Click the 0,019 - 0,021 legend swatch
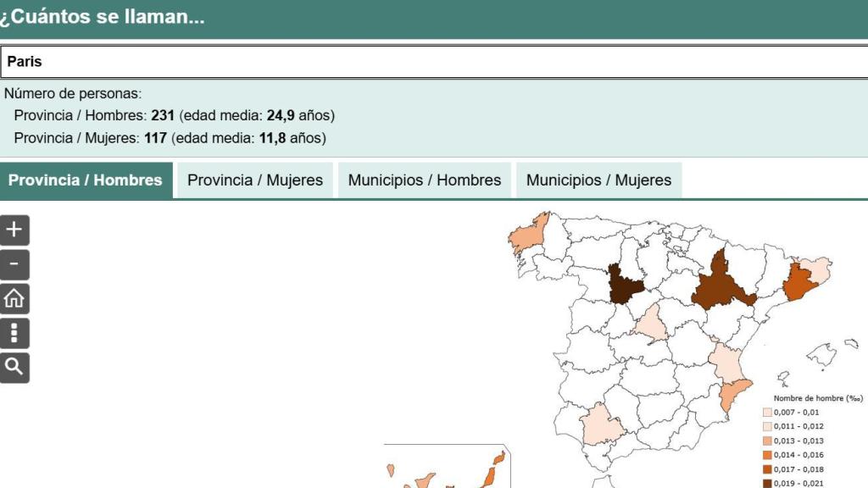 (x=768, y=484)
